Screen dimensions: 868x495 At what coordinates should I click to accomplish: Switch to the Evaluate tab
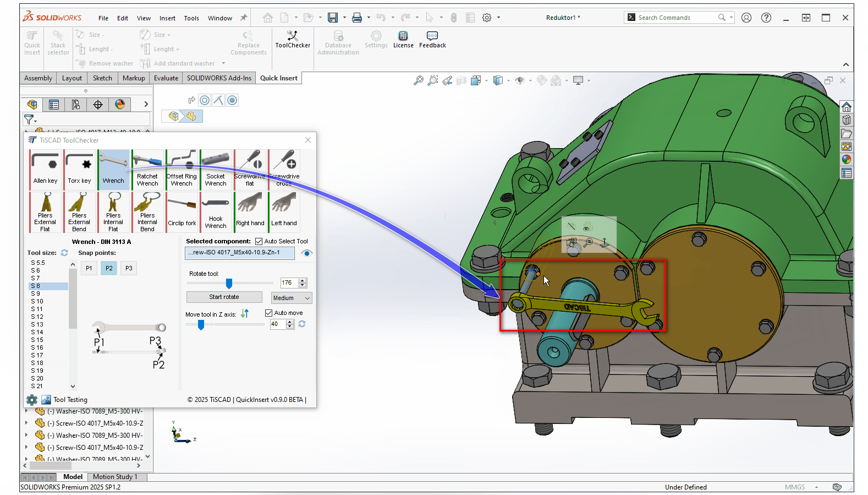click(166, 78)
